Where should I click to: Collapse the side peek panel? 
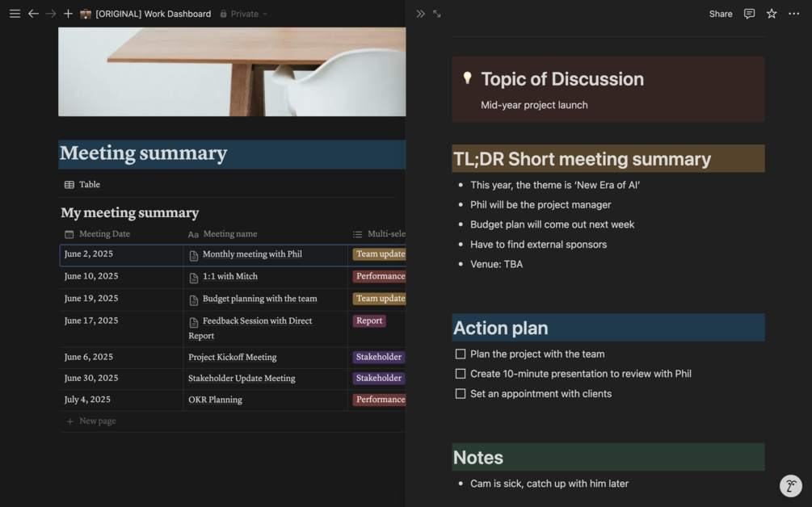(x=420, y=14)
